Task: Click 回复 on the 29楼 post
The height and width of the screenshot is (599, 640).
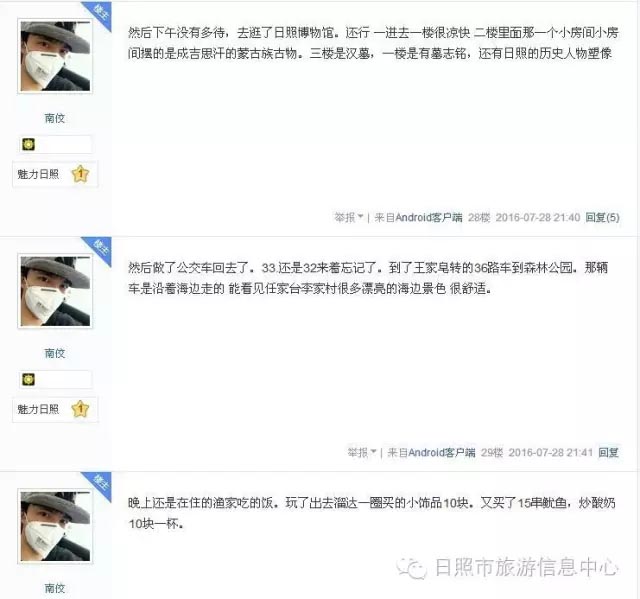Action: 609,452
